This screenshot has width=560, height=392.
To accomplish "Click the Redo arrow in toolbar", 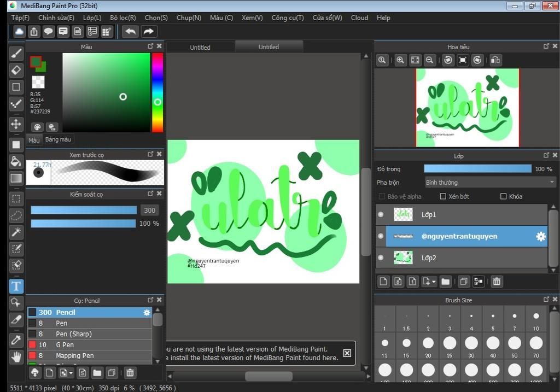I will [x=149, y=31].
